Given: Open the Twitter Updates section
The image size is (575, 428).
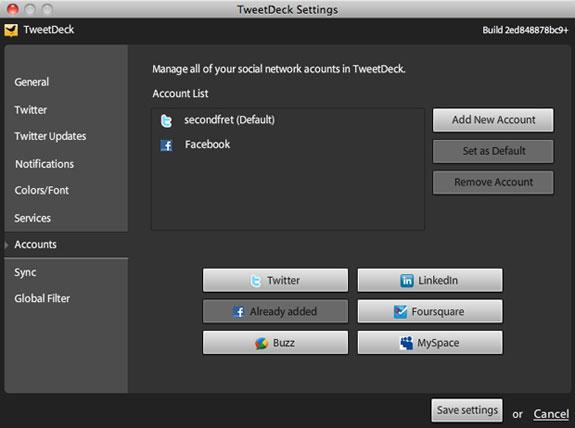Looking at the screenshot, I should [50, 136].
